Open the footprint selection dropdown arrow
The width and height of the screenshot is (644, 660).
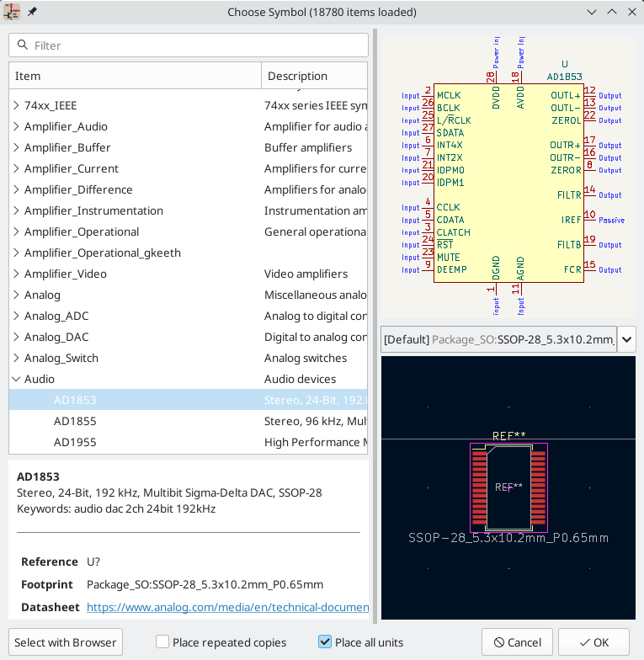tap(626, 339)
